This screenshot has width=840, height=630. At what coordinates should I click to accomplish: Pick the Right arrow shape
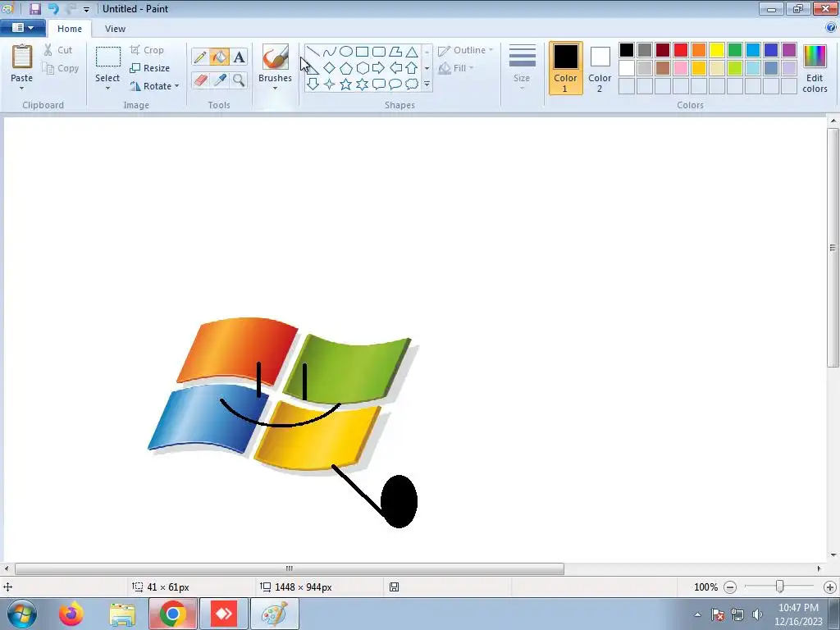click(x=379, y=68)
